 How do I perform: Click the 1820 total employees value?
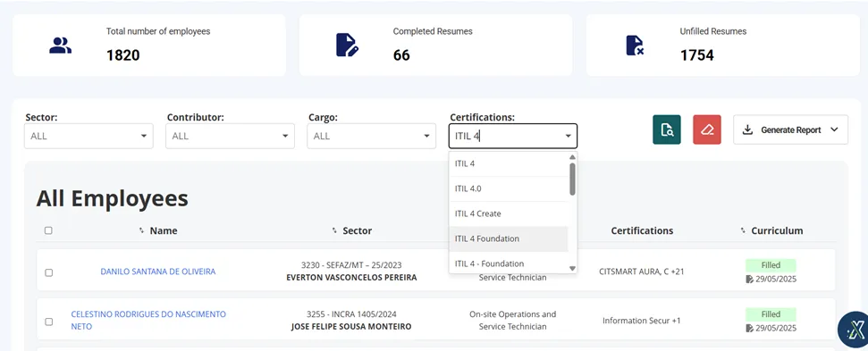[122, 55]
